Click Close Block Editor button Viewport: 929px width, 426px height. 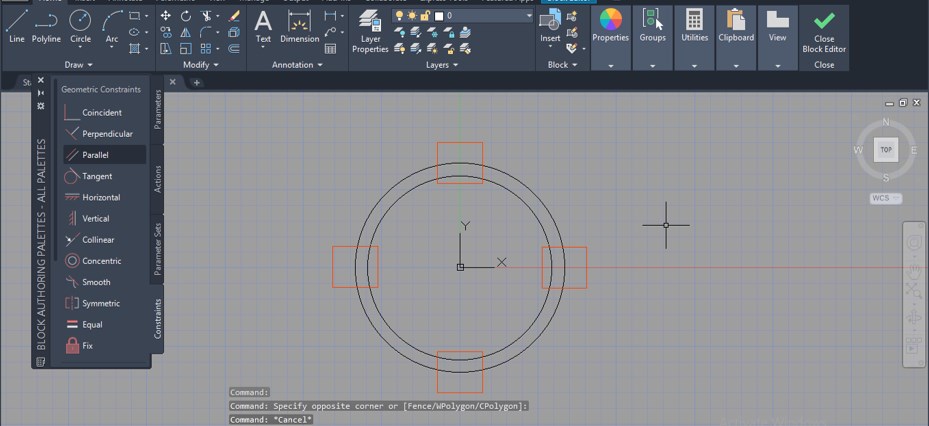824,32
